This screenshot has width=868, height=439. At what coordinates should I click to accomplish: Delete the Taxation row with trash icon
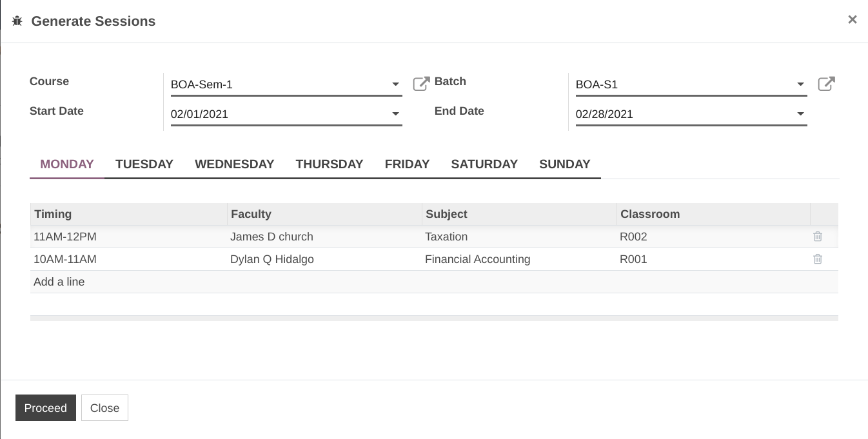[x=818, y=237]
